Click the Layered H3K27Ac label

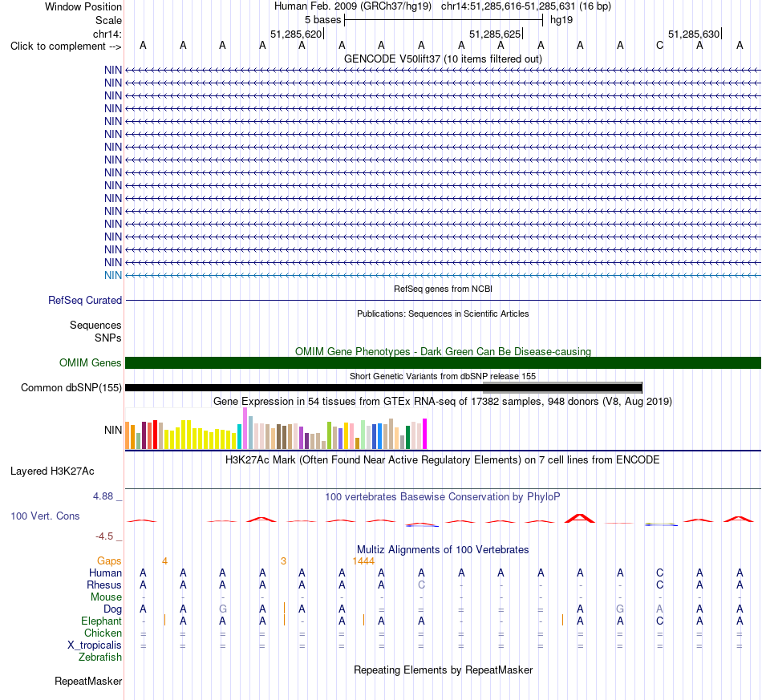click(52, 471)
